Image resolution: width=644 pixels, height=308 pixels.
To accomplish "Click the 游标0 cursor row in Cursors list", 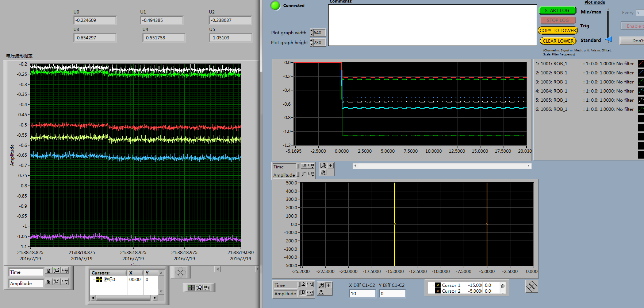I will 109,280.
